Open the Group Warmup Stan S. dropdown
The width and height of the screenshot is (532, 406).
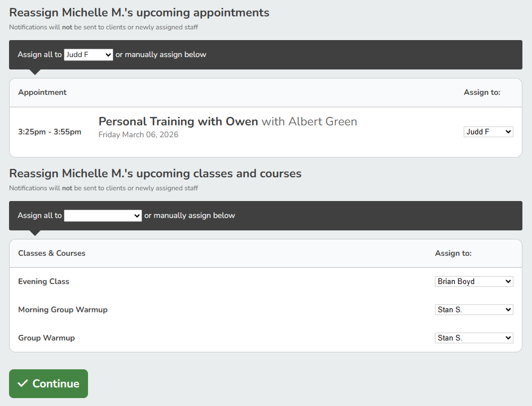click(473, 338)
